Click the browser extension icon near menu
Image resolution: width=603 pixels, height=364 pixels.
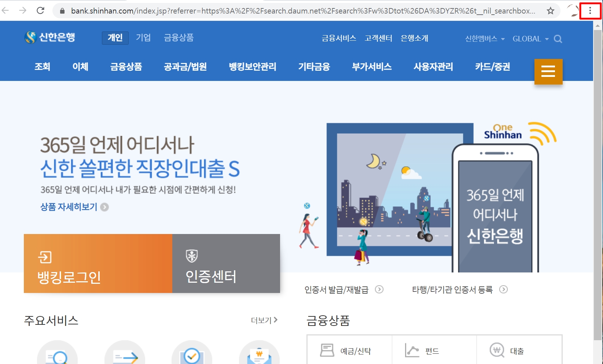point(573,11)
